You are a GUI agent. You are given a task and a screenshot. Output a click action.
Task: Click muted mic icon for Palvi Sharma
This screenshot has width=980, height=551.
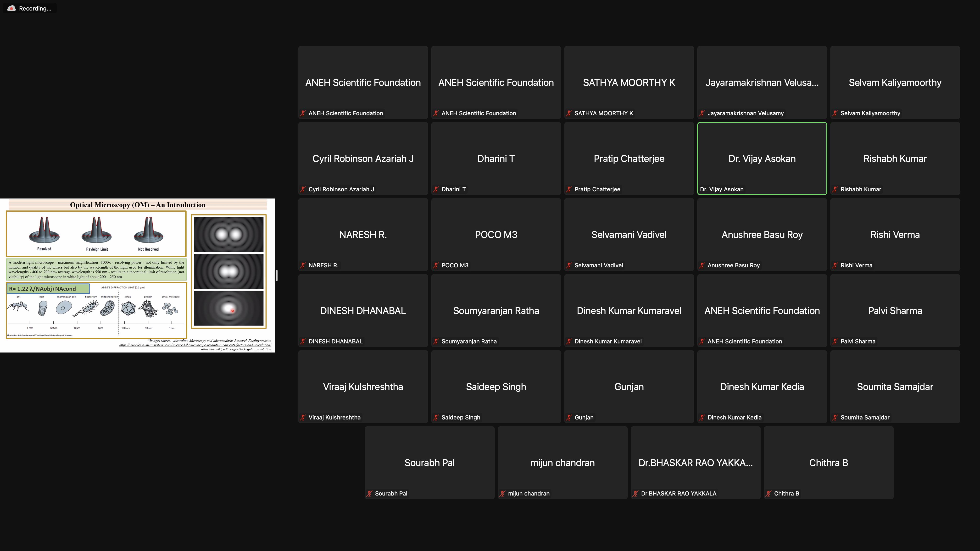[835, 342]
